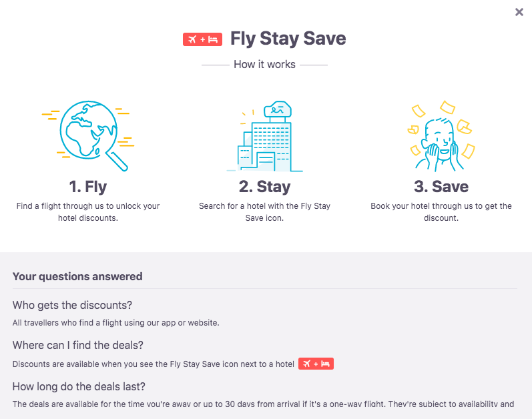Click the red Fly Stay Save badge beside the title
The height and width of the screenshot is (419, 532).
pyautogui.click(x=202, y=39)
